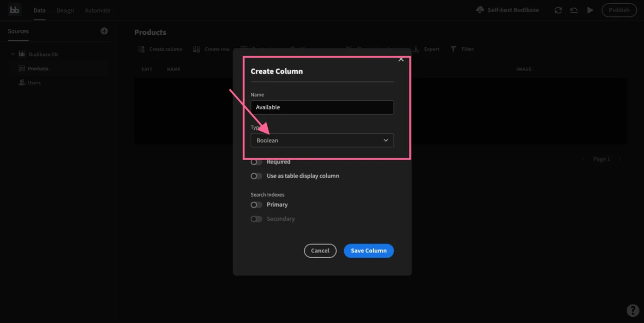The height and width of the screenshot is (323, 644).
Task: Go to the next page arrow
Action: click(x=619, y=159)
